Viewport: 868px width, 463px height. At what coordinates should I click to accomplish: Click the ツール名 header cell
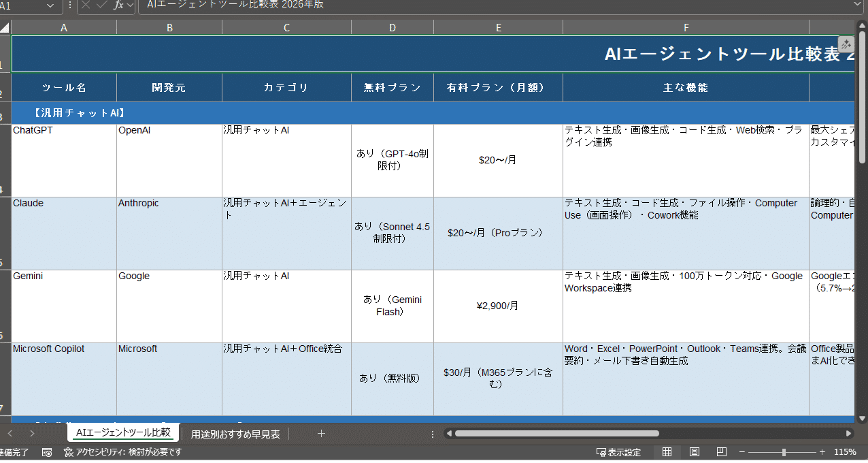click(x=64, y=88)
